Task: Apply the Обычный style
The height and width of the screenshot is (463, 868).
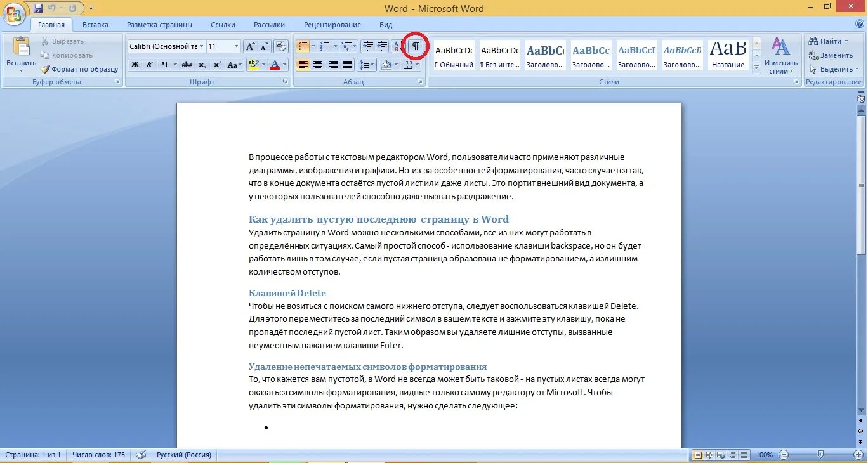Action: [x=454, y=55]
